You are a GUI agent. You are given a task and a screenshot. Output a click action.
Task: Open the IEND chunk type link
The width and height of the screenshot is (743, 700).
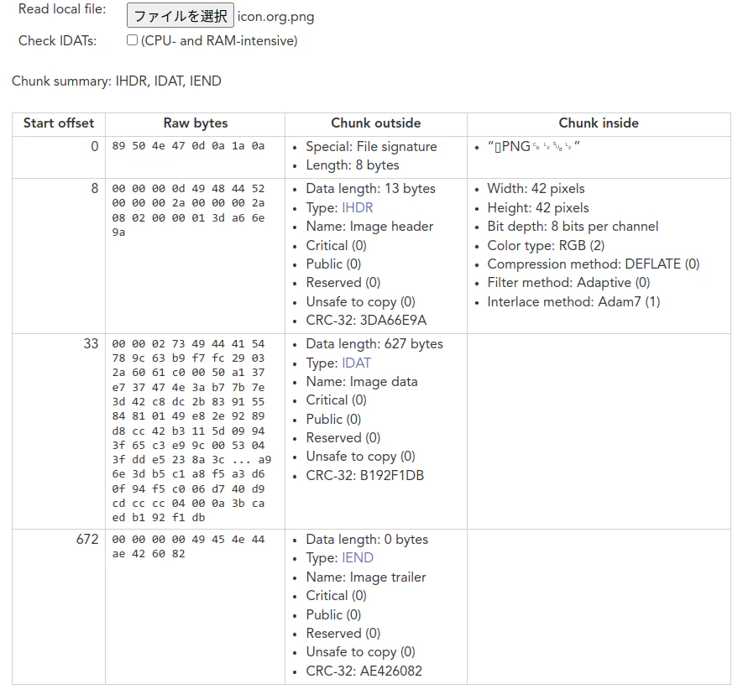coord(358,557)
